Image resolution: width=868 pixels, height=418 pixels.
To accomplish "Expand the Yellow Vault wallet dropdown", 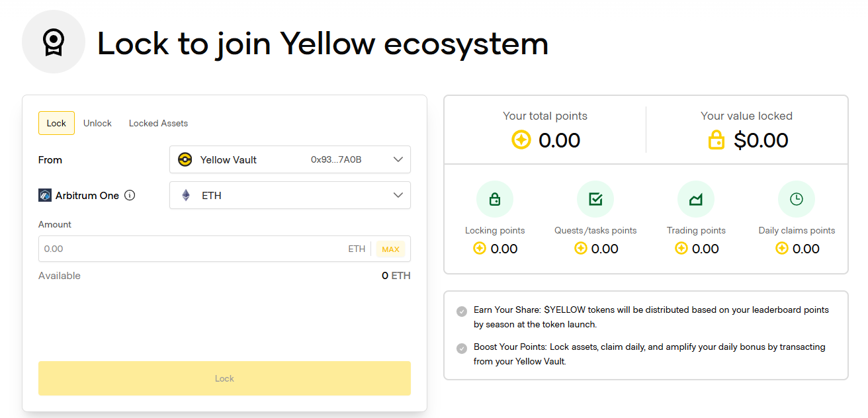I will (398, 159).
